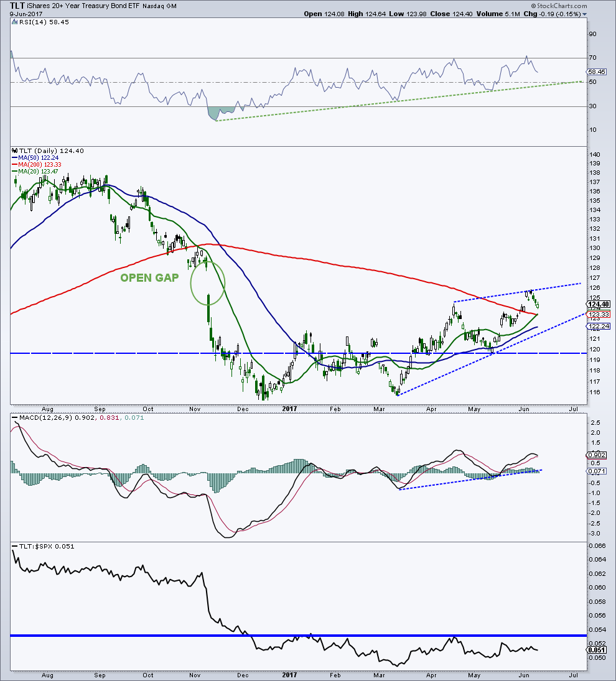616x681 pixels.
Task: Click the red MA(200) line swatch
Action: 15,165
